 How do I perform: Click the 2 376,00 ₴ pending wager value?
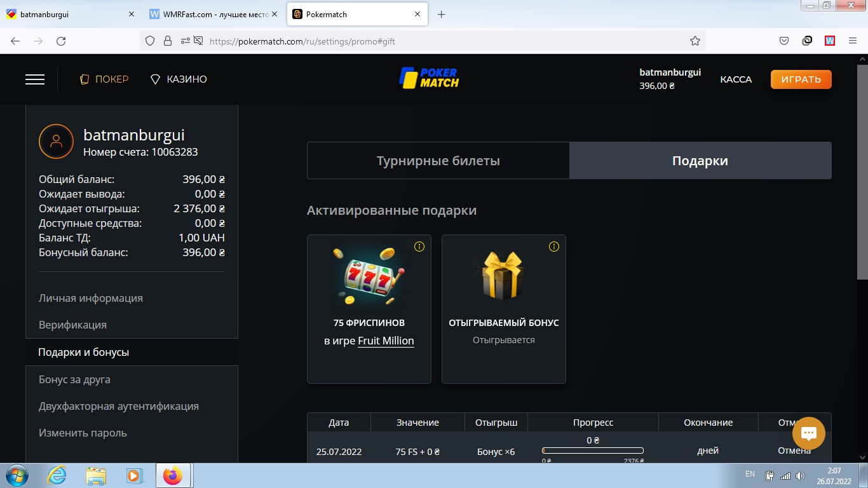pyautogui.click(x=199, y=208)
